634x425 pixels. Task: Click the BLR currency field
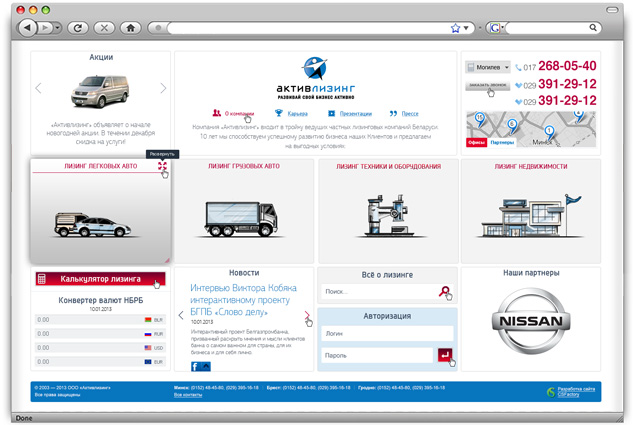tap(100, 320)
